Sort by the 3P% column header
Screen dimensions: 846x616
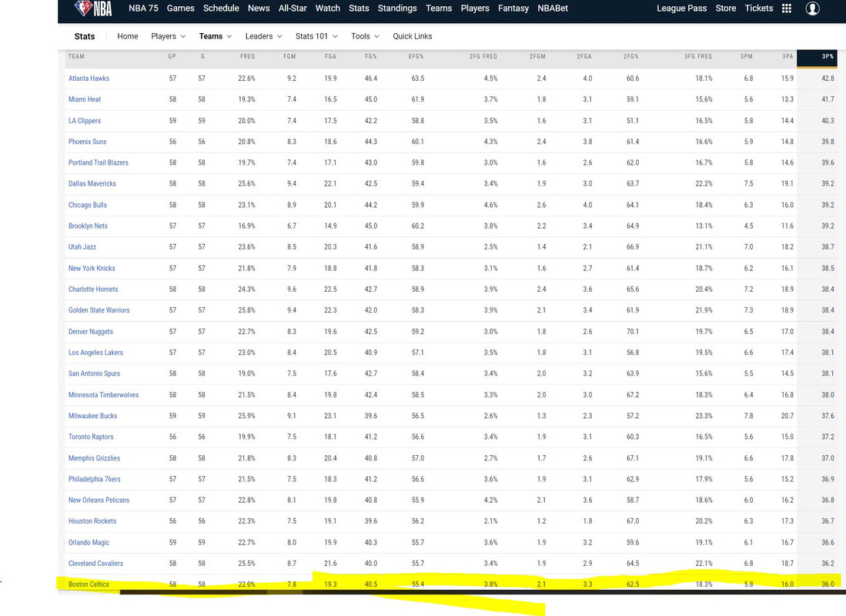click(817, 59)
